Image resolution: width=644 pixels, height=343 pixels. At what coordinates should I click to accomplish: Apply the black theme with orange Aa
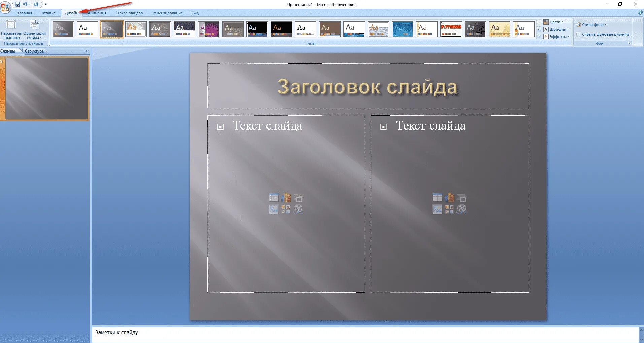tap(281, 29)
